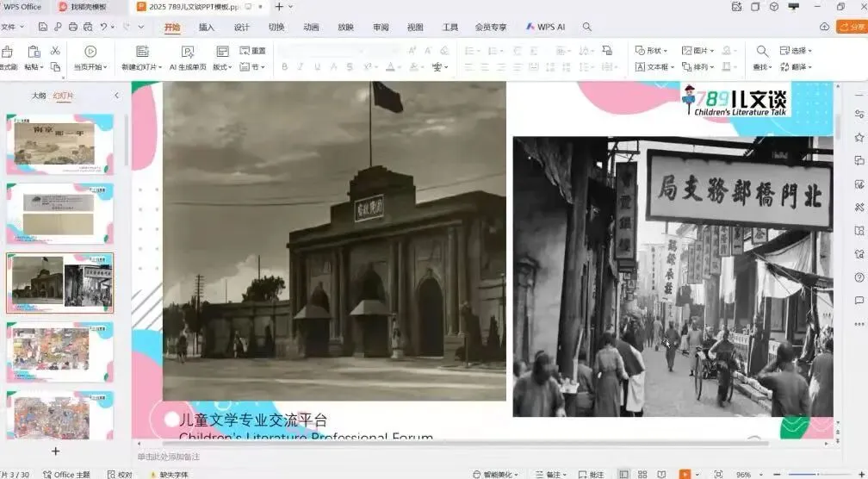Click the search icon next to WPS AI
868x479 pixels.
point(587,28)
